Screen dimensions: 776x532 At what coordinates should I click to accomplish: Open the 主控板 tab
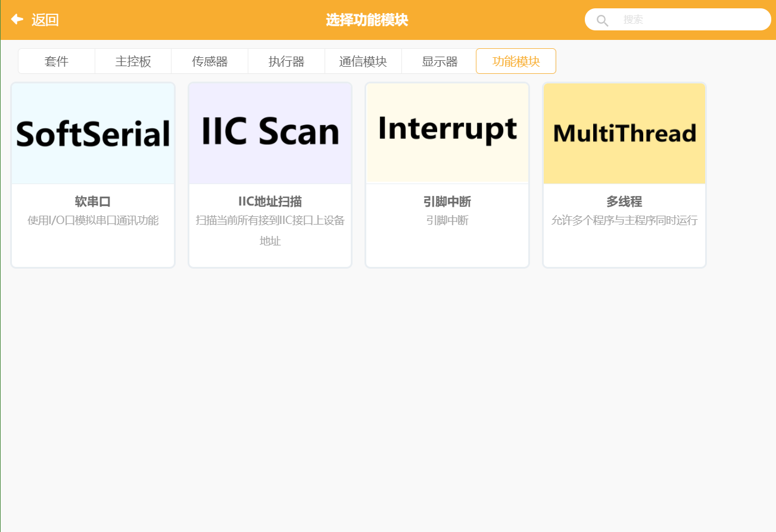(x=133, y=61)
